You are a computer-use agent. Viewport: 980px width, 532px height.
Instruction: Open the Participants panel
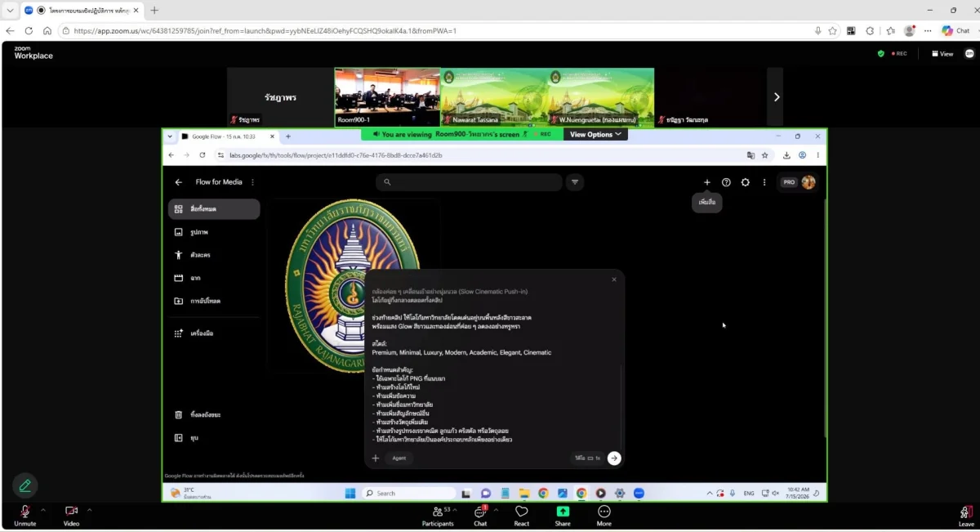[x=438, y=516]
